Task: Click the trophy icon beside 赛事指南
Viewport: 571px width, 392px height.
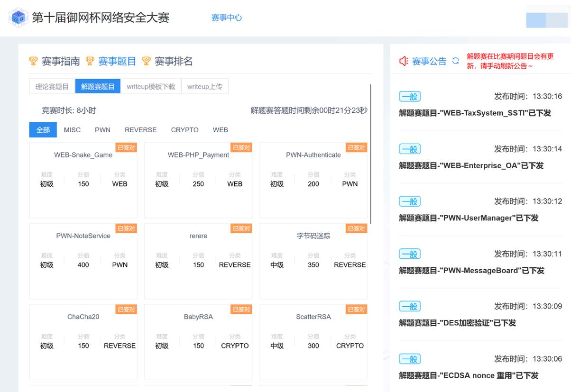Action: 33,61
